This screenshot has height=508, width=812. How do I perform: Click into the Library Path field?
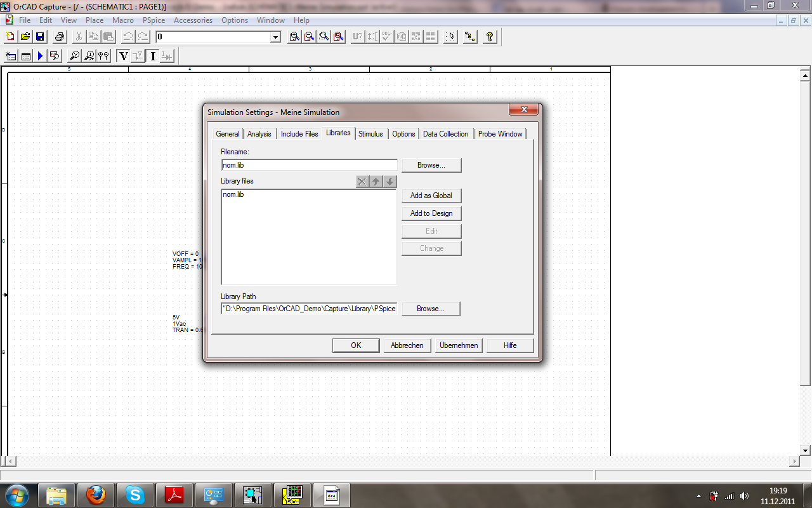click(309, 309)
